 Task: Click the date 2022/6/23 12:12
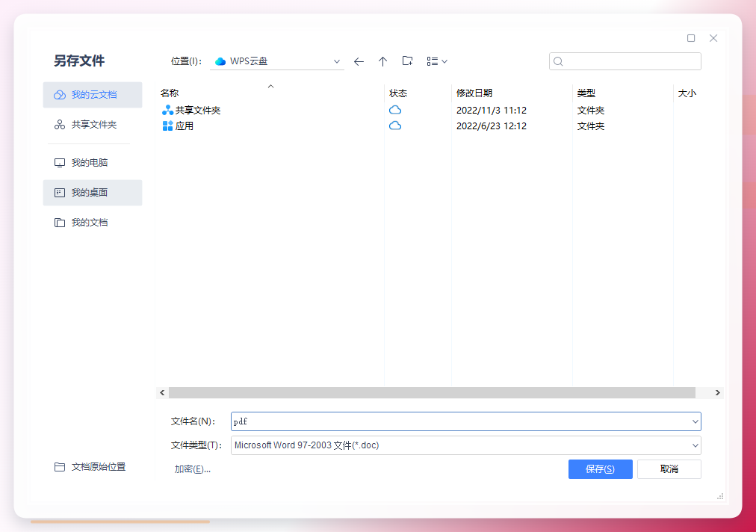(x=492, y=126)
